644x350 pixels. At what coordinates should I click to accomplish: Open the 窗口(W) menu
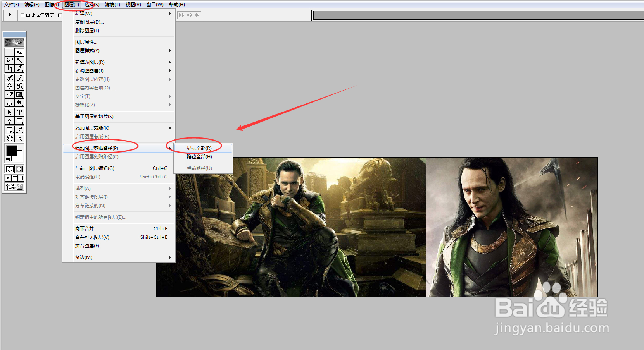155,5
